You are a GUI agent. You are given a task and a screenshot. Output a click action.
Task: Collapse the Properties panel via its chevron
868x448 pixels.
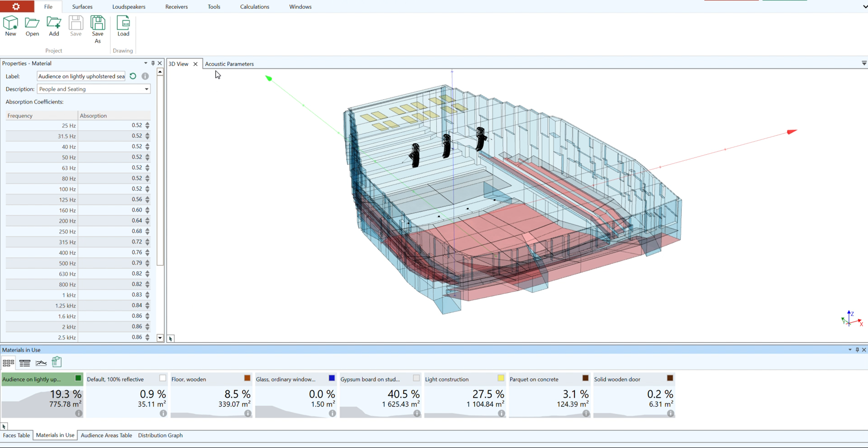point(145,63)
